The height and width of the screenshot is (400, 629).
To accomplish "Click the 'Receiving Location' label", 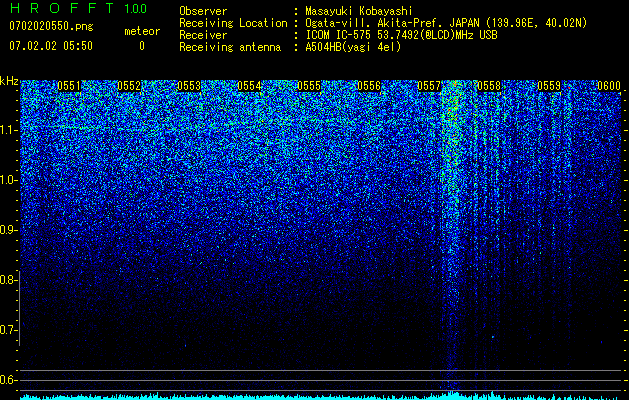I will click(x=233, y=23).
